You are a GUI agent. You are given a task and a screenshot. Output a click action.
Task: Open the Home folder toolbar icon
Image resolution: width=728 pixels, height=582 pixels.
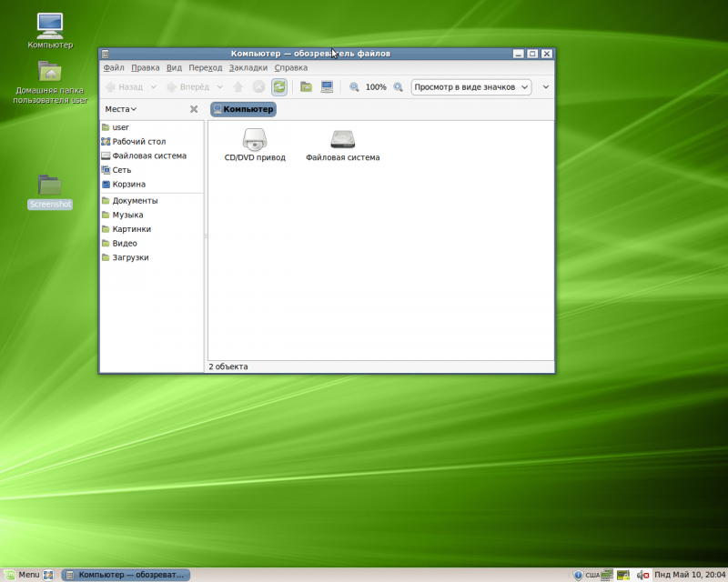tap(306, 86)
